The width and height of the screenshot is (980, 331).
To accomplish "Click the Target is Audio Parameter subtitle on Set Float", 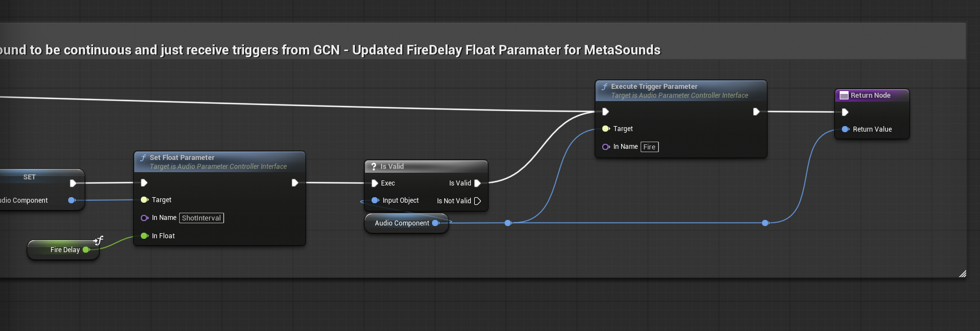I will click(218, 167).
